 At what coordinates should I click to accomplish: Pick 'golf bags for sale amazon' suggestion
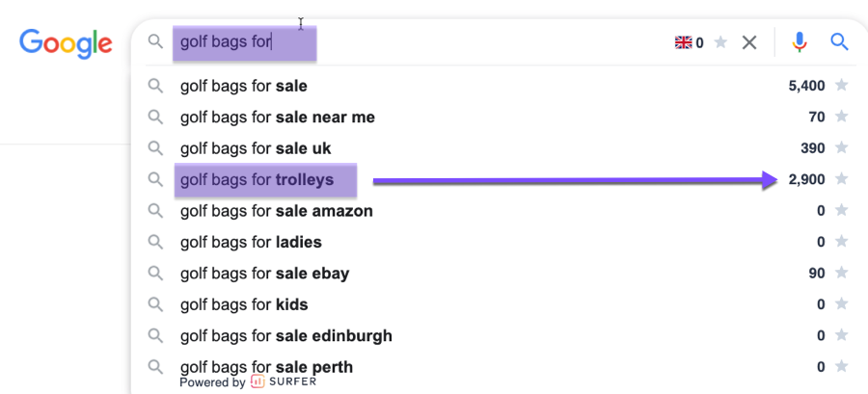tap(276, 211)
